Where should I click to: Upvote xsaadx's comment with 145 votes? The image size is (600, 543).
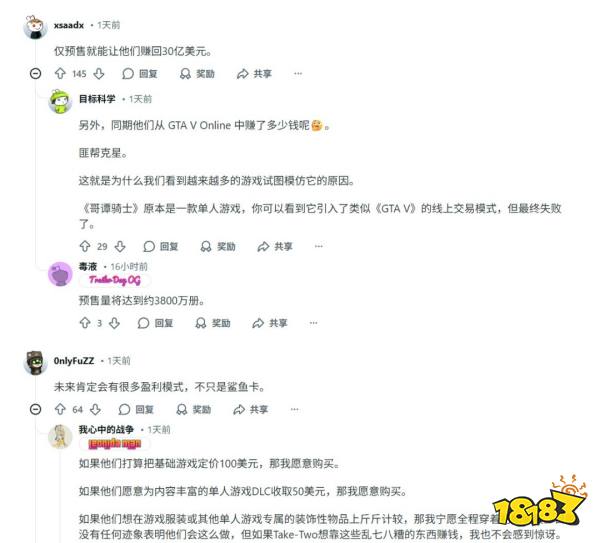pos(60,73)
